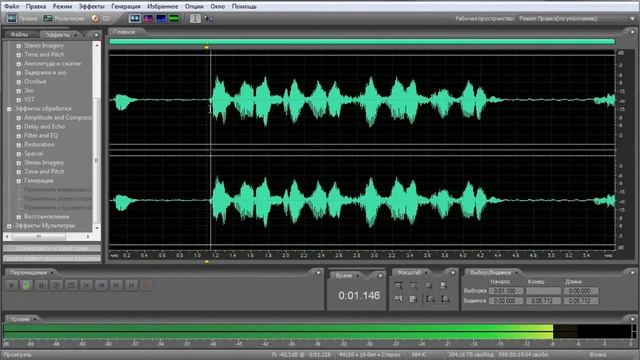
Task: Expand the Special effects node
Action: [18, 154]
